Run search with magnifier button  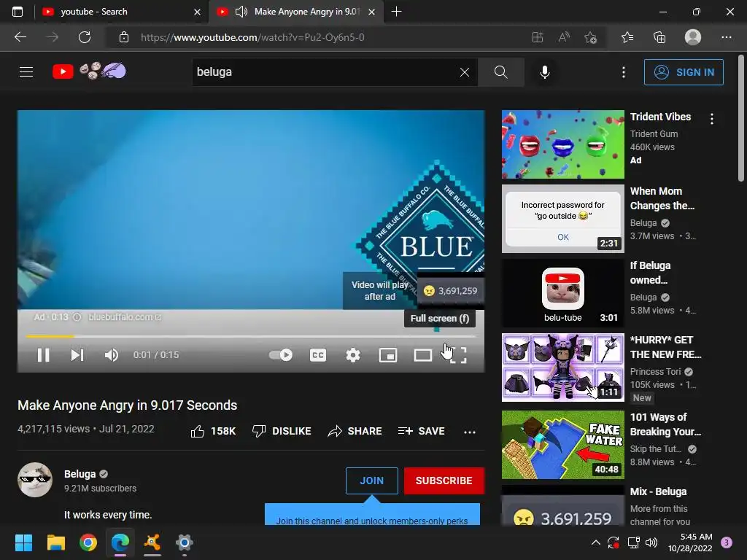click(x=500, y=72)
